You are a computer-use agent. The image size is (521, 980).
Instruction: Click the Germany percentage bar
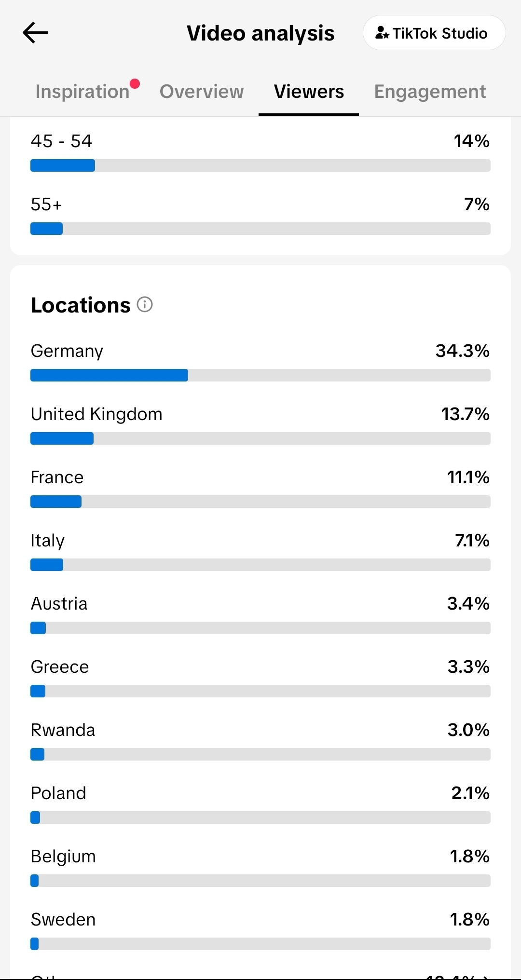tap(260, 375)
